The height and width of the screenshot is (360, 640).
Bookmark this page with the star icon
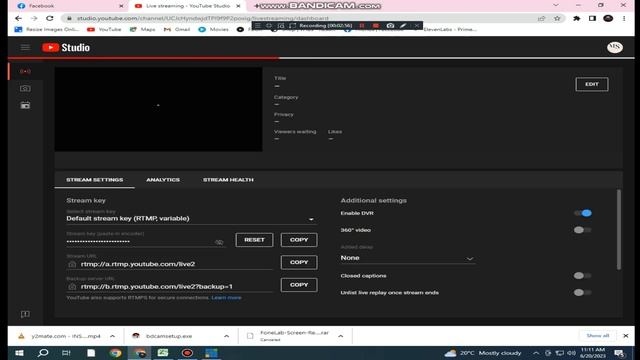click(557, 18)
